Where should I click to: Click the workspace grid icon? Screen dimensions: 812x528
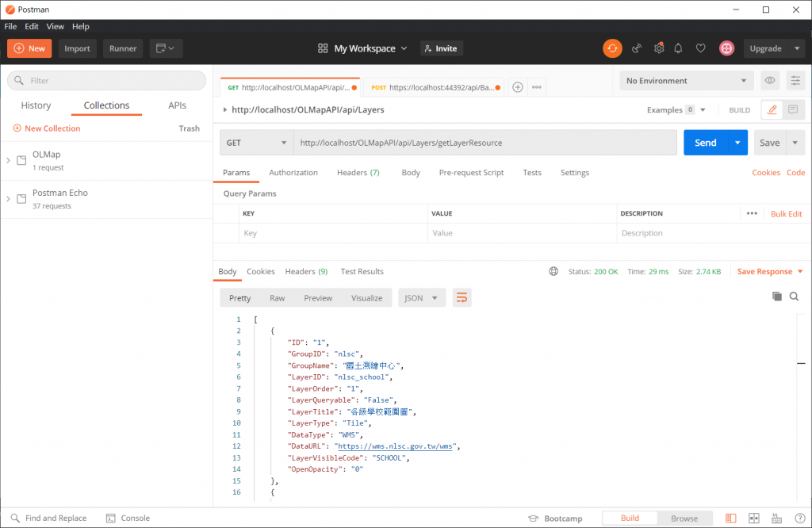(323, 48)
